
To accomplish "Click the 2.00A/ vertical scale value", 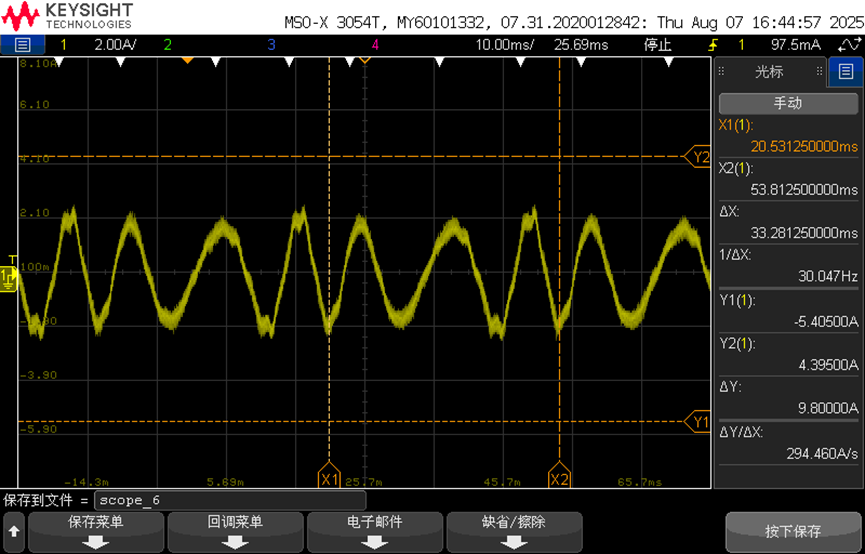I will [x=115, y=45].
